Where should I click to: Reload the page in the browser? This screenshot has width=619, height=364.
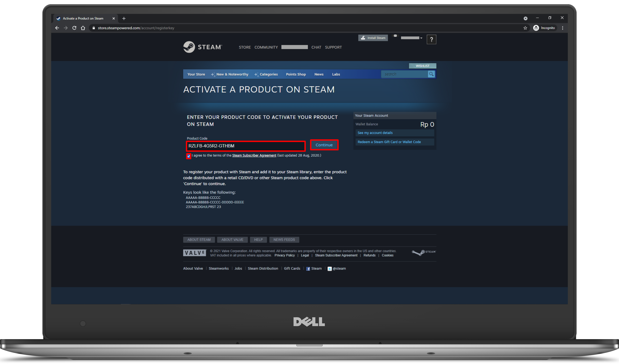coord(74,28)
